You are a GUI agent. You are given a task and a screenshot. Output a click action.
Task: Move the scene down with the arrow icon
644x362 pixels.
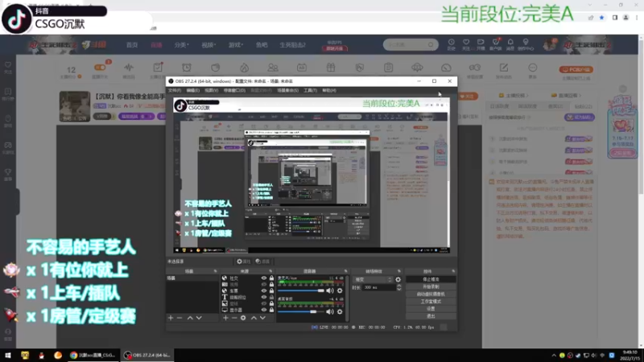[x=199, y=318]
